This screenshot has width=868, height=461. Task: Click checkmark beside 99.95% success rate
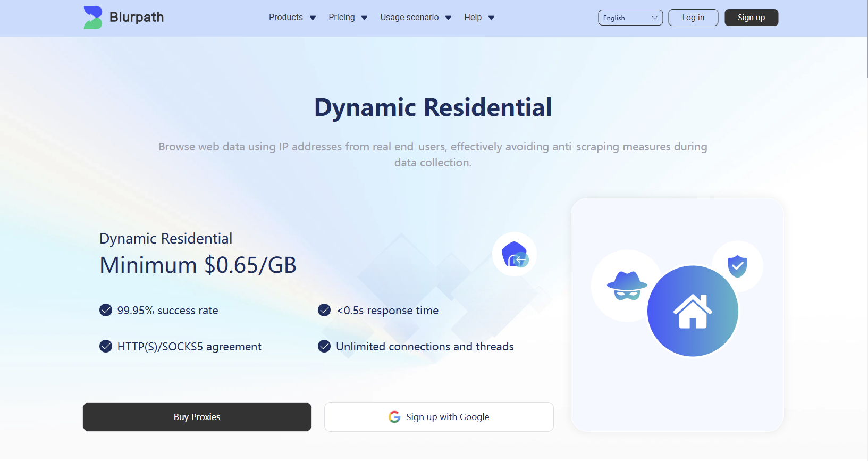[106, 310]
